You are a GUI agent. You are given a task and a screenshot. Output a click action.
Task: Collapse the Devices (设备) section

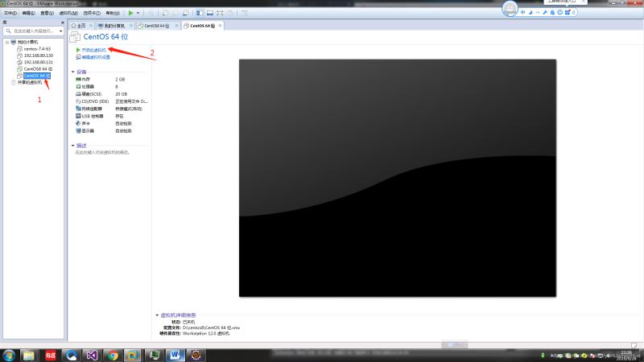[72, 72]
